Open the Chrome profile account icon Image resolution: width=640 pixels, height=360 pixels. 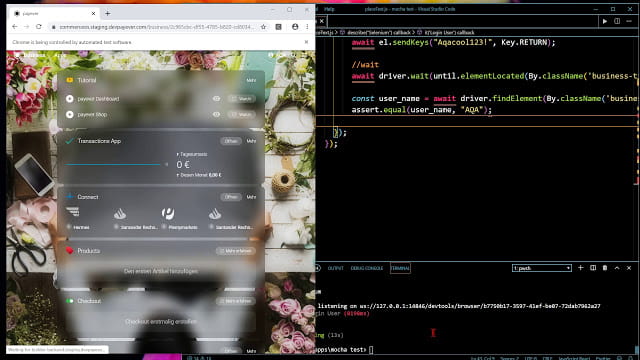pyautogui.click(x=295, y=27)
